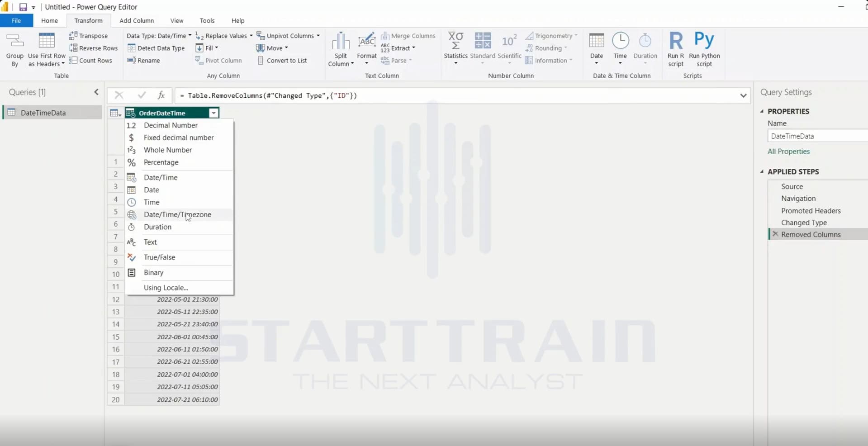Click the query Name input field
868x446 pixels.
tap(818, 136)
